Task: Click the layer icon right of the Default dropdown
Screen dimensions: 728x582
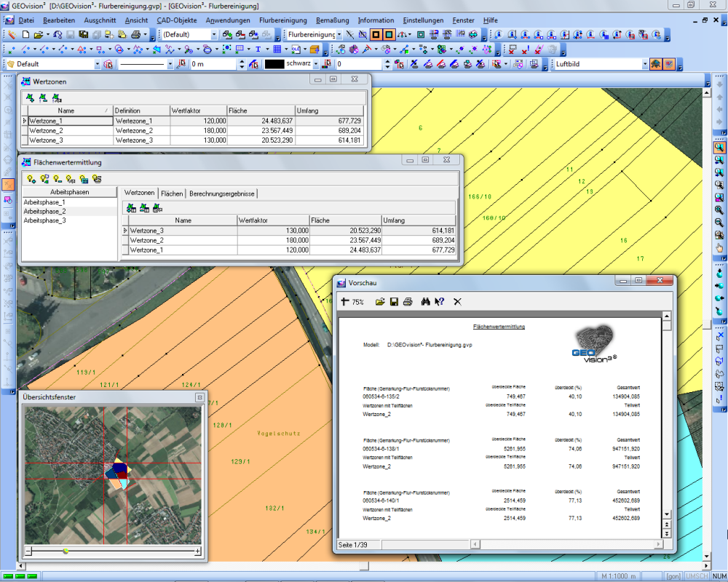Action: (x=108, y=64)
